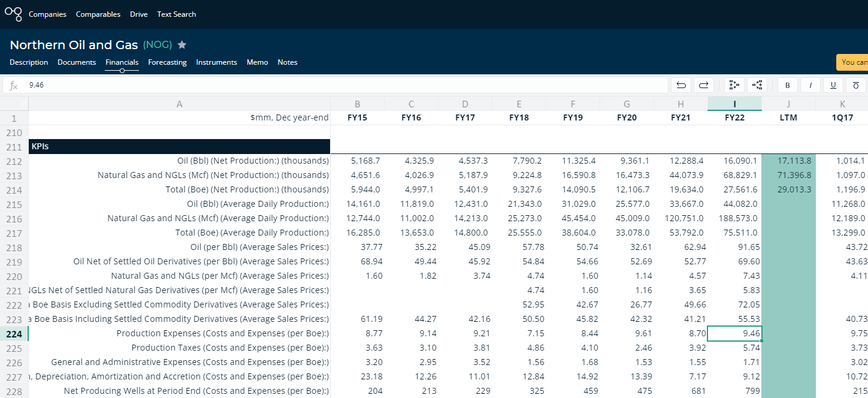The width and height of the screenshot is (868, 398).
Task: Star Northern Oil and Gas as favorite
Action: click(182, 45)
